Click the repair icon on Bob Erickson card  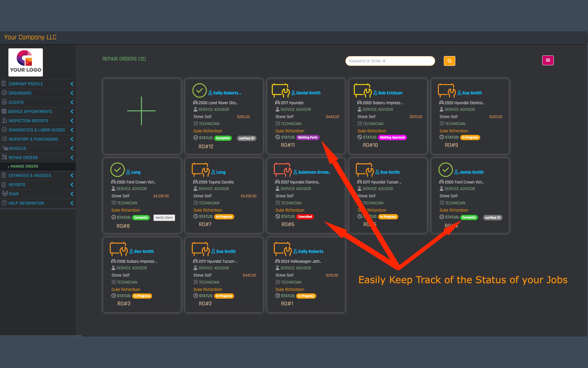pyautogui.click(x=363, y=91)
